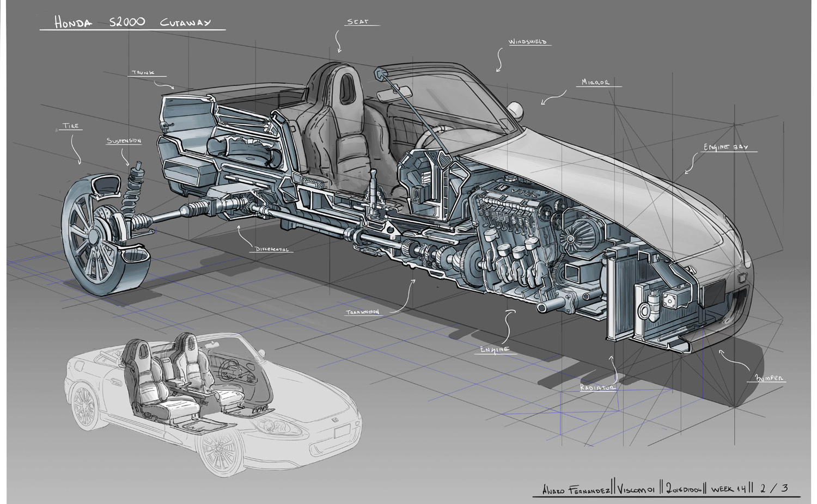Image resolution: width=817 pixels, height=504 pixels.
Task: Click the "Radiator" label
Action: tap(597, 388)
